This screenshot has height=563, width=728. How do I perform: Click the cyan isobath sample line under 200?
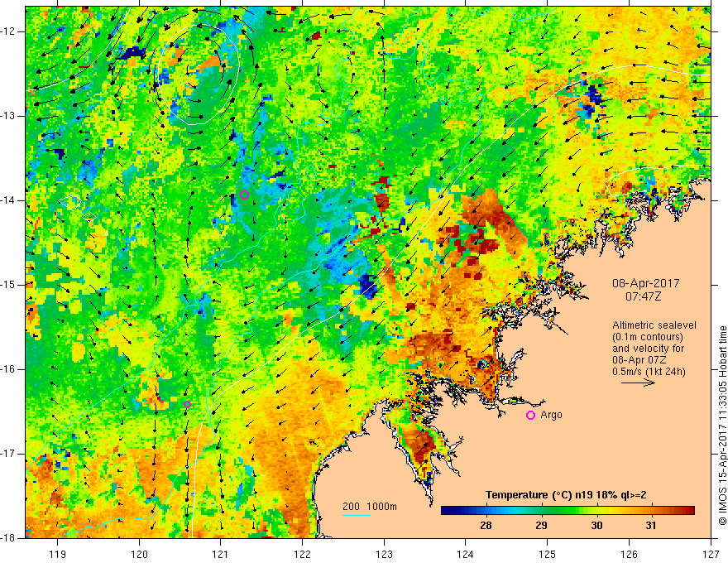(357, 515)
